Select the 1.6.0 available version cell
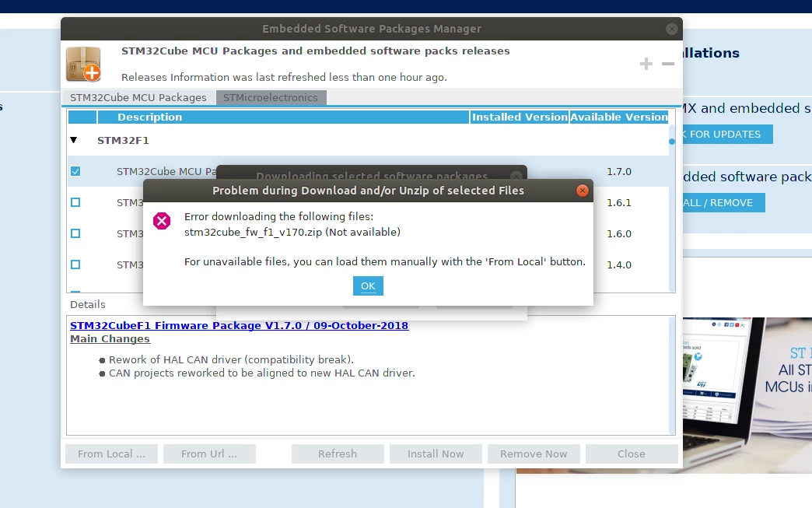812x508 pixels. point(619,233)
